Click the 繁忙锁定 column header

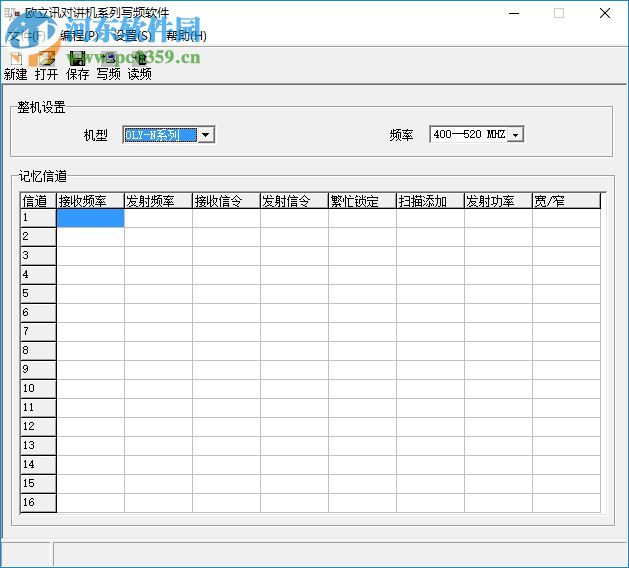362,201
